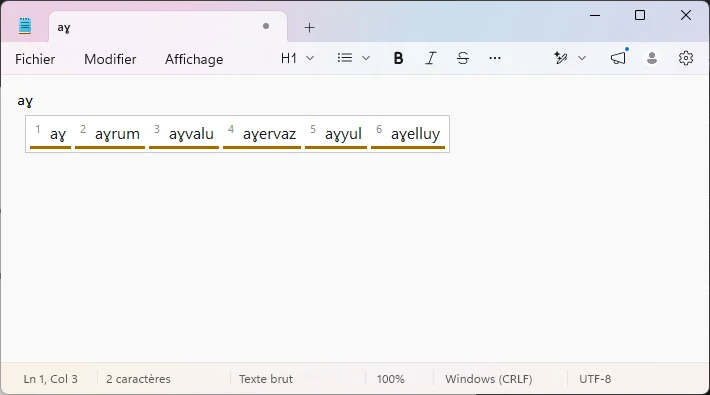Open the Affichage menu

pos(194,59)
